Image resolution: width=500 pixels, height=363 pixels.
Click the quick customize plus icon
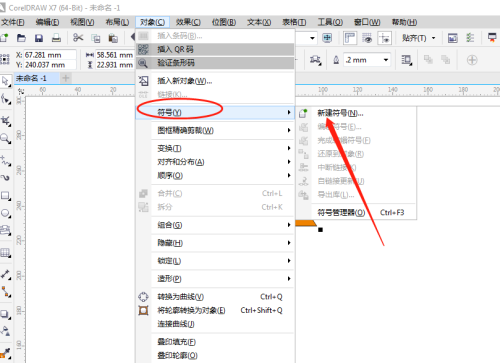[472, 60]
